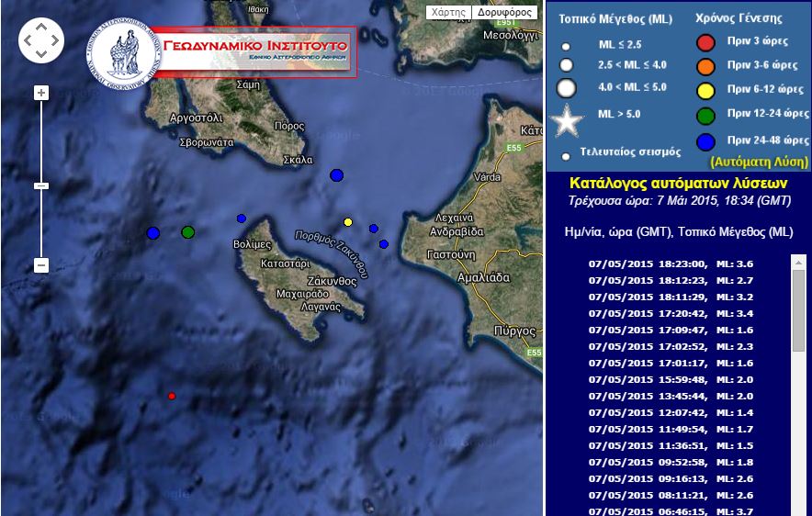Click the catalog list scrollbar up arrow
Screen dimensions: 812x516
pos(798,262)
